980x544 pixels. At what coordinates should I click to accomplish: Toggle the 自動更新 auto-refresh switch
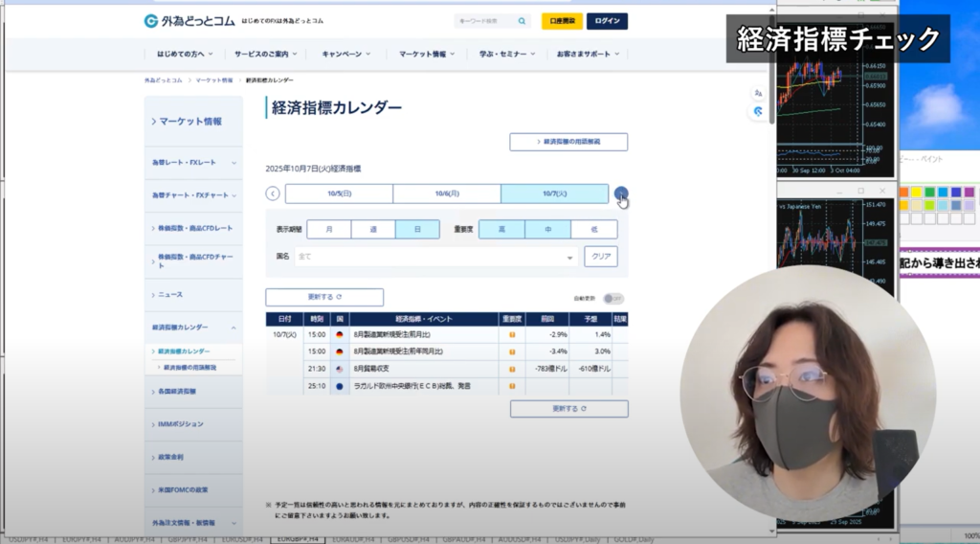(613, 298)
